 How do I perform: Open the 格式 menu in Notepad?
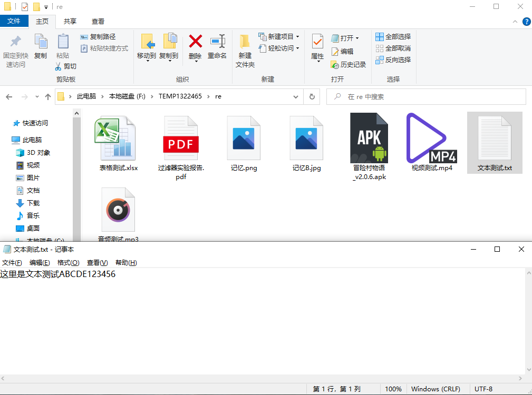coord(67,262)
